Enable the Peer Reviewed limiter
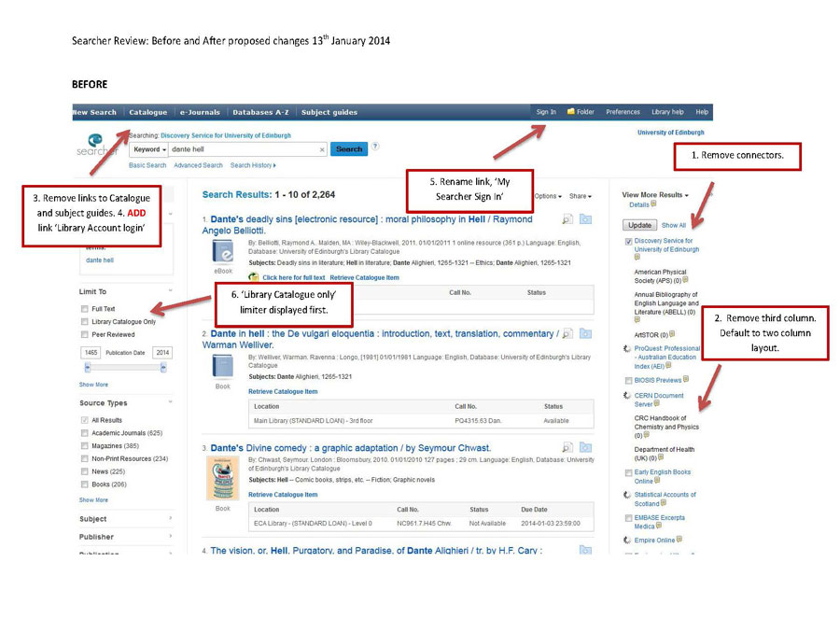 point(85,334)
